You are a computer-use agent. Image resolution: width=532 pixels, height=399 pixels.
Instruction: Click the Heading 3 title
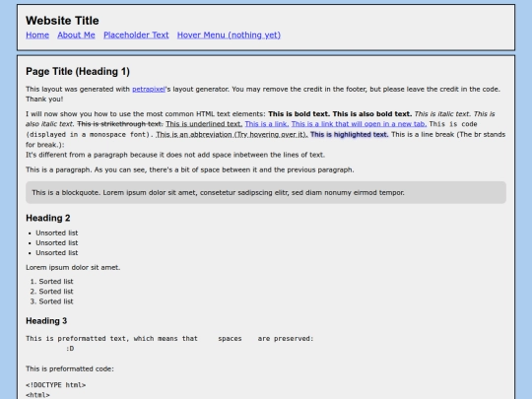pos(46,321)
